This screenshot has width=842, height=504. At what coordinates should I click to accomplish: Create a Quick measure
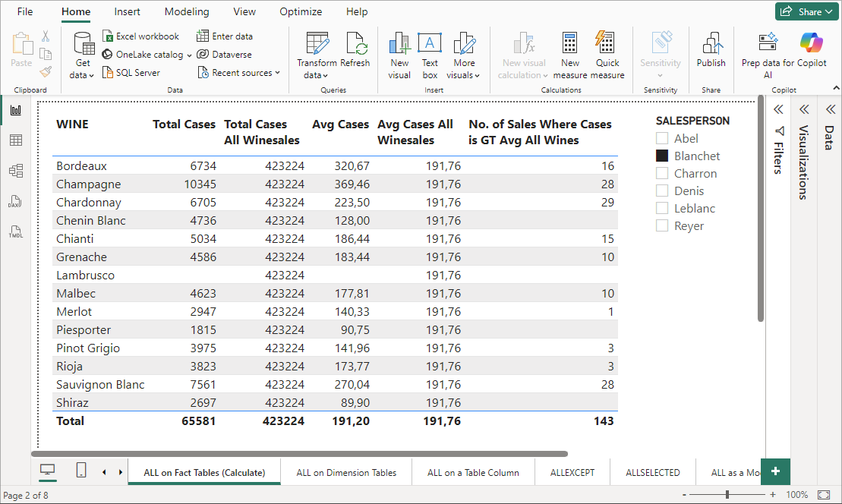pyautogui.click(x=607, y=55)
